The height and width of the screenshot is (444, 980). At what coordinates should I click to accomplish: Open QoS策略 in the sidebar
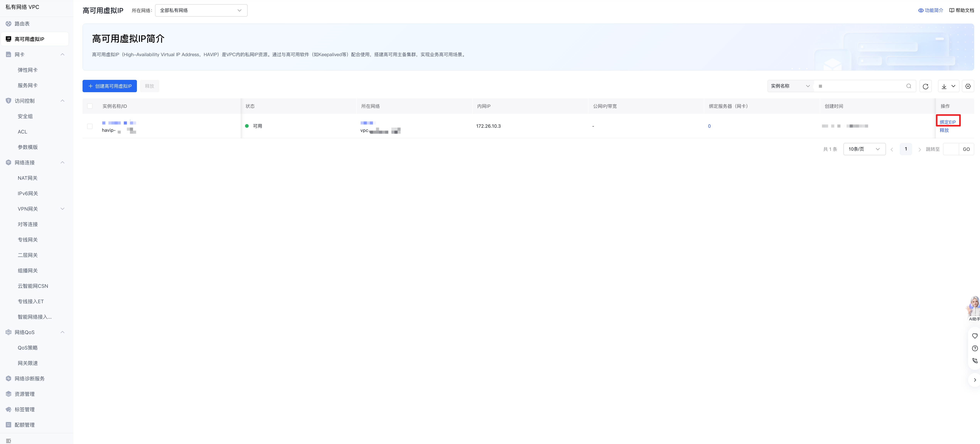pyautogui.click(x=27, y=348)
